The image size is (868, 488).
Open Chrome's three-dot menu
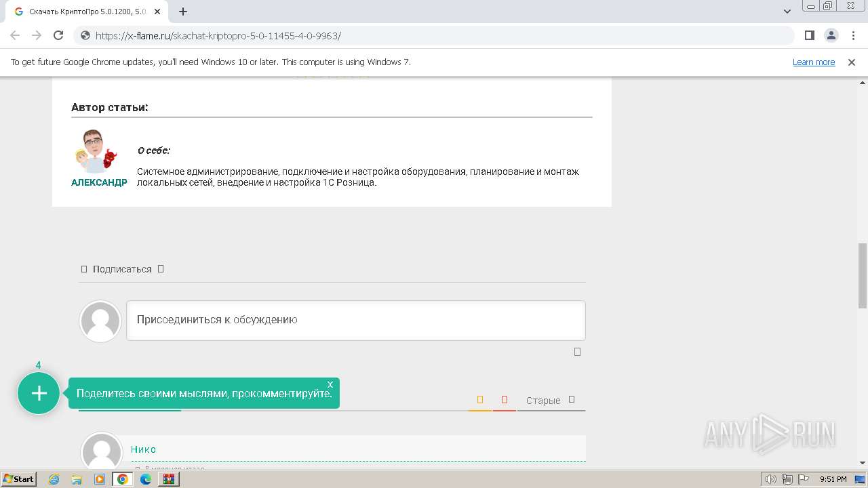point(852,35)
